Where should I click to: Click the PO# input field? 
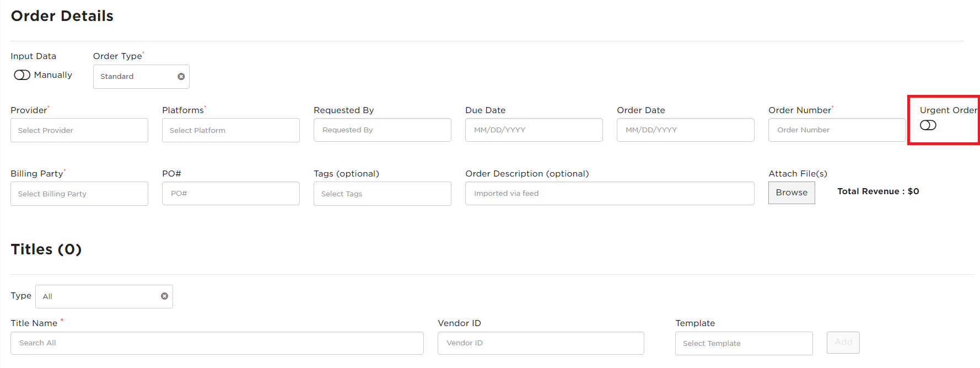(231, 193)
